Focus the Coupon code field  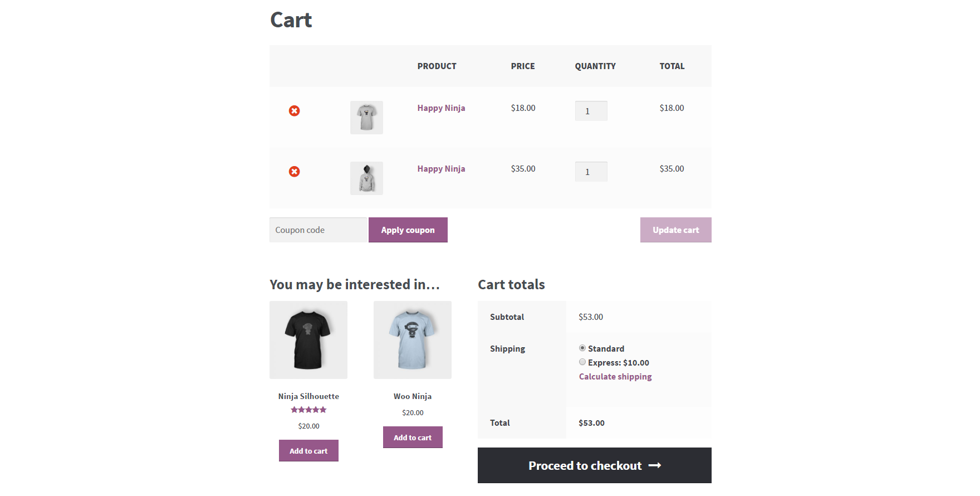coord(318,230)
